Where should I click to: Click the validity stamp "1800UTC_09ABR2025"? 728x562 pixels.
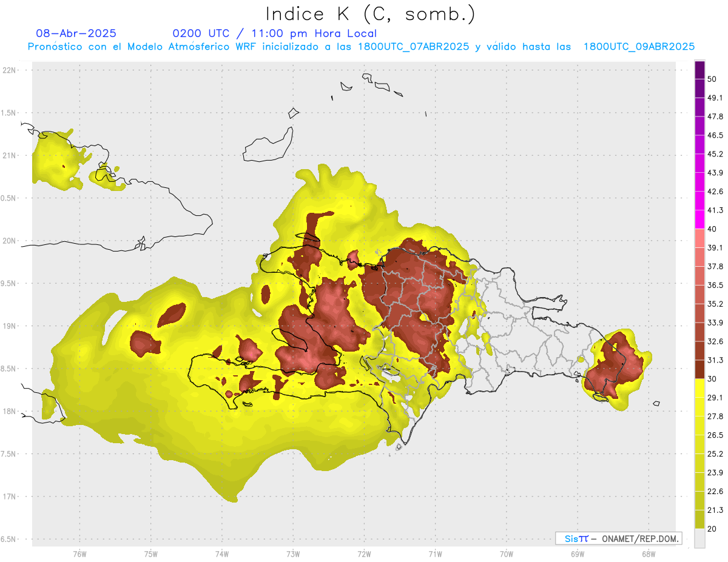[x=639, y=47]
